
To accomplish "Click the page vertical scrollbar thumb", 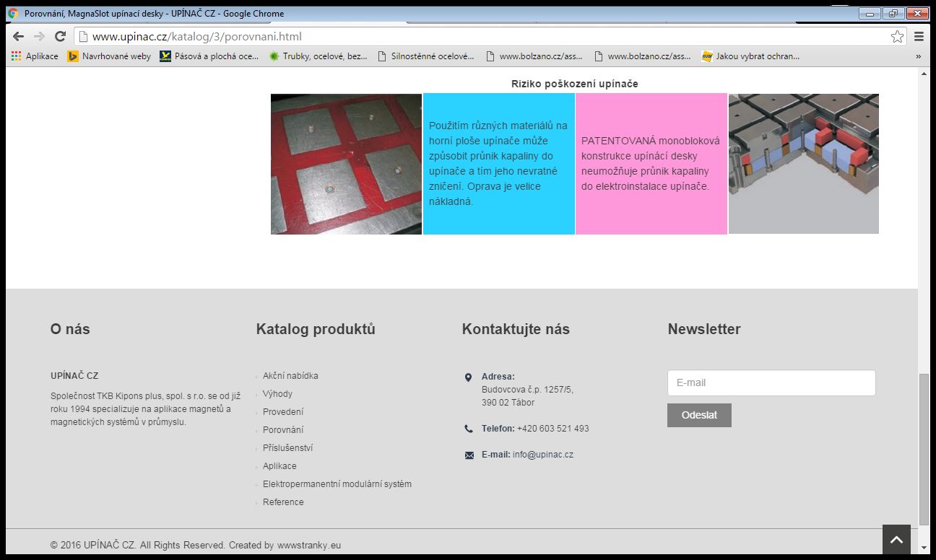I will pos(924,447).
